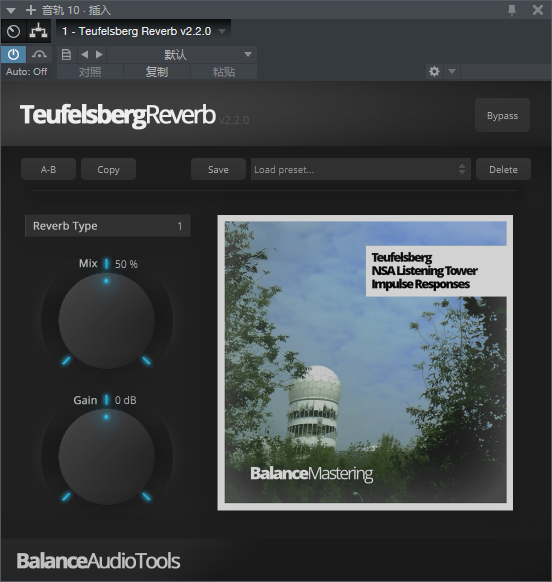Click the Gain knob
The height and width of the screenshot is (582, 552).
(x=107, y=457)
